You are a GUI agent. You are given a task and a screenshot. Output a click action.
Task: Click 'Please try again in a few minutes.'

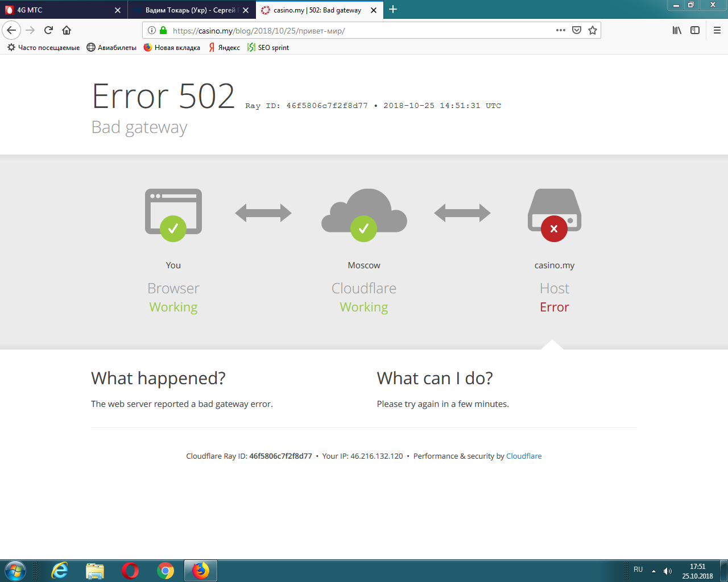pos(443,404)
